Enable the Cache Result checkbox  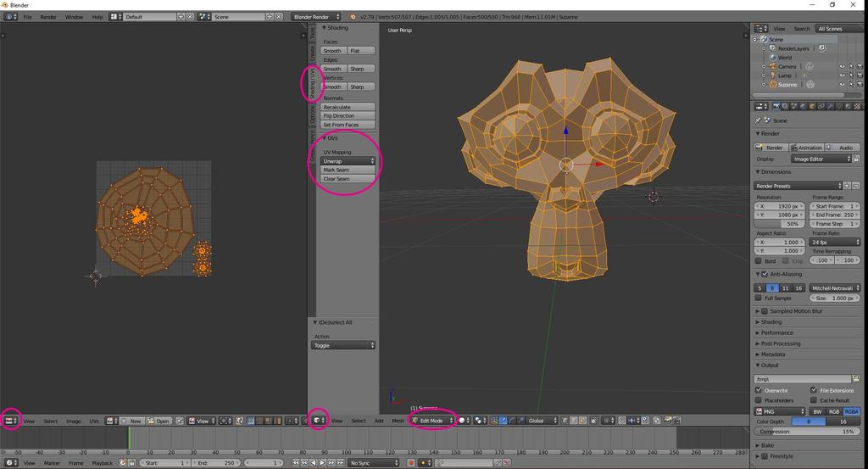pos(813,399)
